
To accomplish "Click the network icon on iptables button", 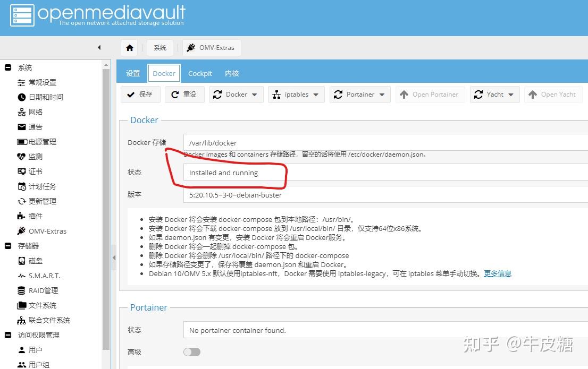I will (277, 95).
